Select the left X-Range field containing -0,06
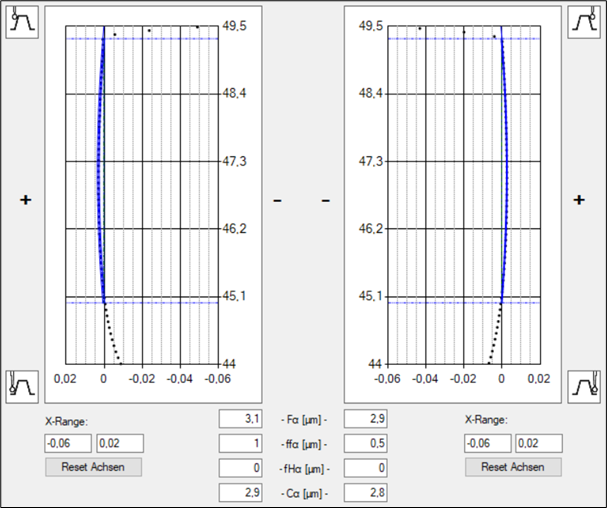The image size is (607, 508). click(68, 443)
